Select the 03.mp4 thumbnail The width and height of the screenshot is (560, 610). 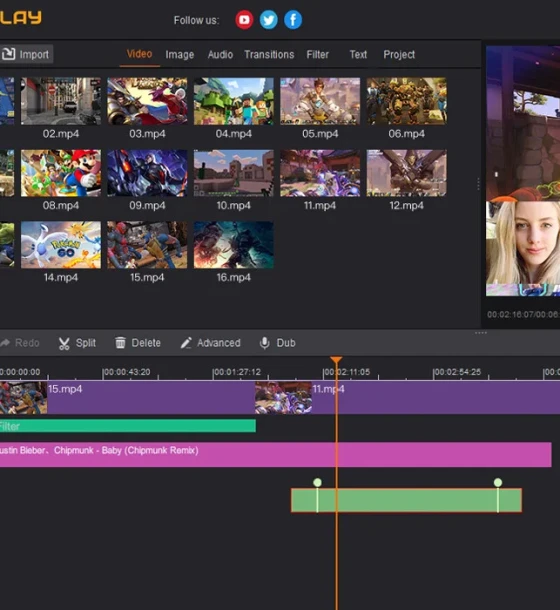pos(147,101)
